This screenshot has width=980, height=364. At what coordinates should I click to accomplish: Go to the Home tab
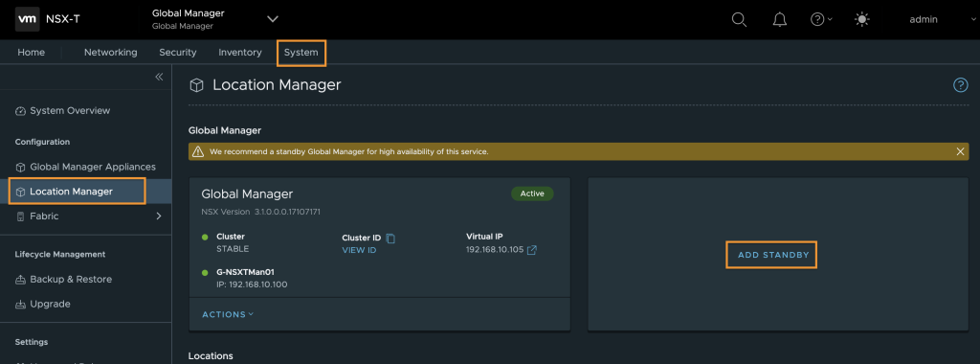[32, 53]
